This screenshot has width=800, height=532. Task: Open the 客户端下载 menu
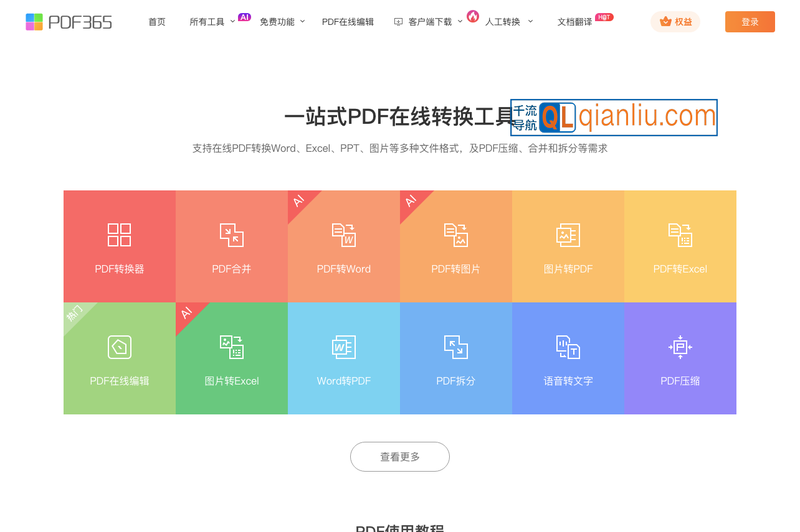point(430,22)
